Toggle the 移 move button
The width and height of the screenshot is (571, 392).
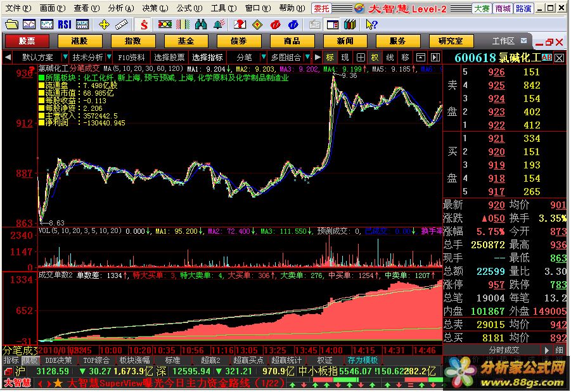406,58
